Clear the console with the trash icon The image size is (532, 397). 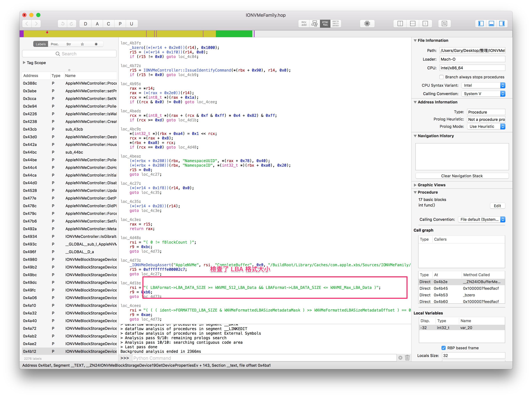point(407,358)
